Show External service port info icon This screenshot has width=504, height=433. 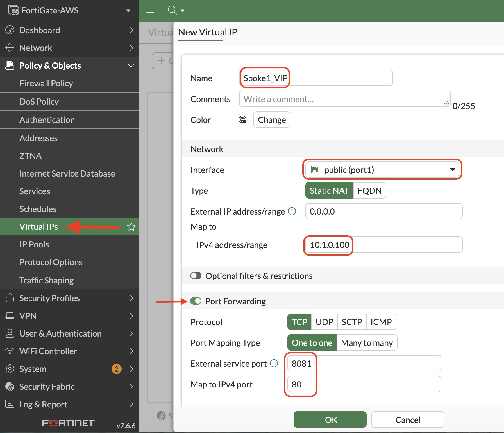(274, 363)
